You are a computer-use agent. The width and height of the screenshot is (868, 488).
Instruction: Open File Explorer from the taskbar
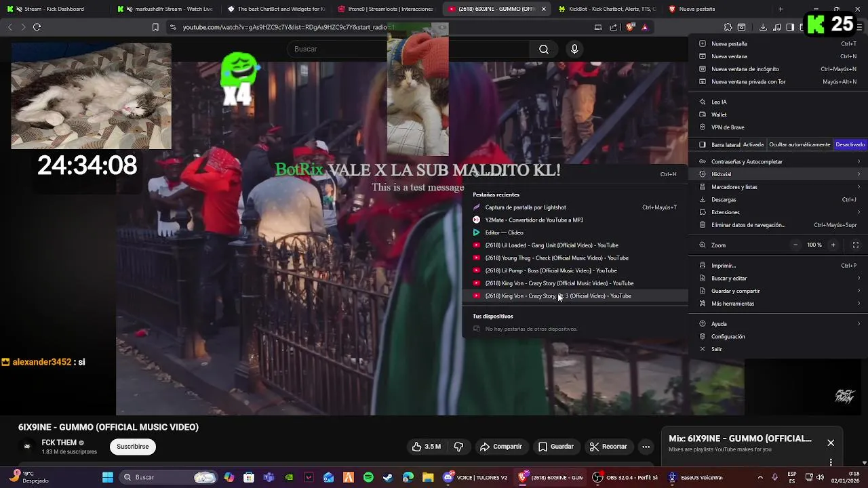[x=428, y=477]
